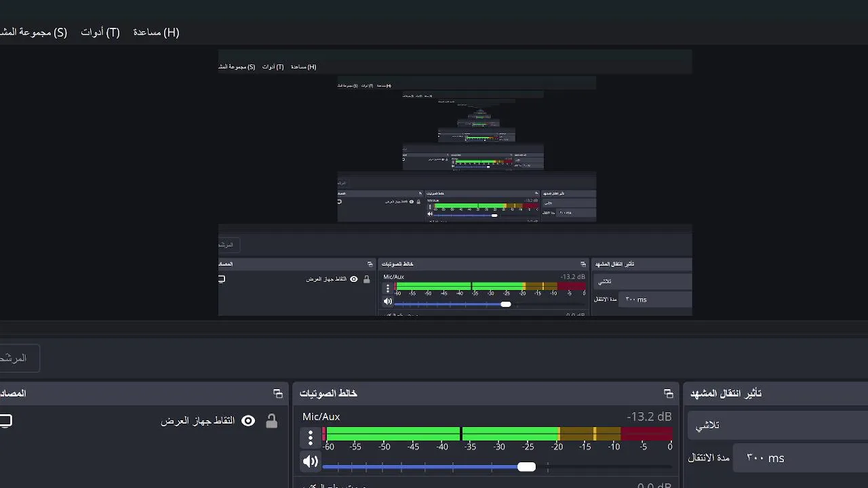Click the Mic/Aux channel label
Viewport: 868px width, 488px height.
(321, 416)
